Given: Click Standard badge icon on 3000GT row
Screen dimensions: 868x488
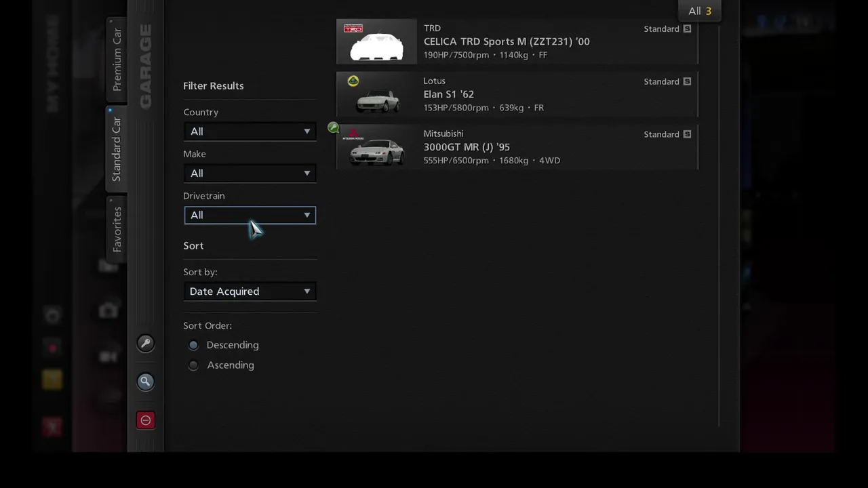Looking at the screenshot, I should (687, 135).
